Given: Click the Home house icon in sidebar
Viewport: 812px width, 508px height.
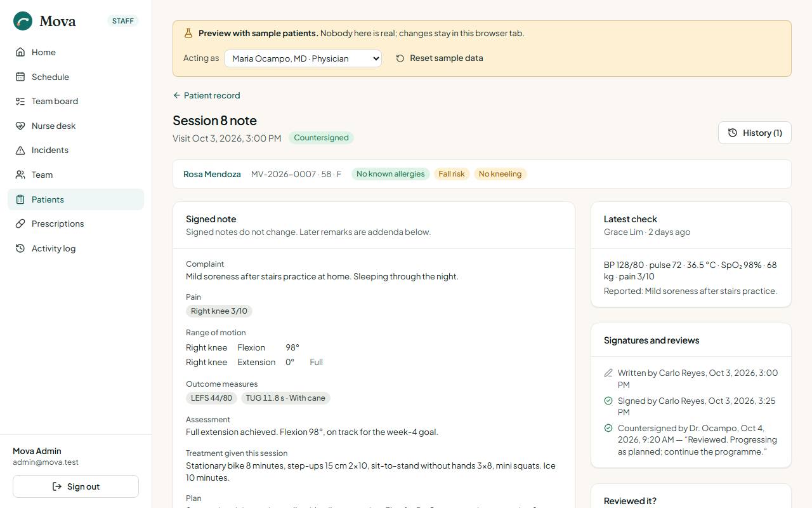Looking at the screenshot, I should pos(20,52).
